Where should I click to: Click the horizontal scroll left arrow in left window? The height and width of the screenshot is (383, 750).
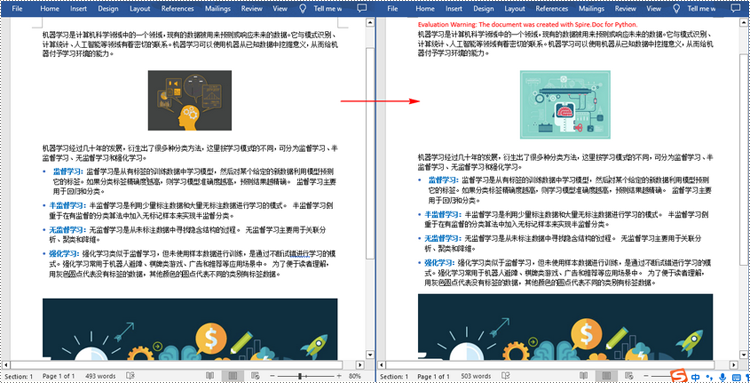tap(6, 365)
